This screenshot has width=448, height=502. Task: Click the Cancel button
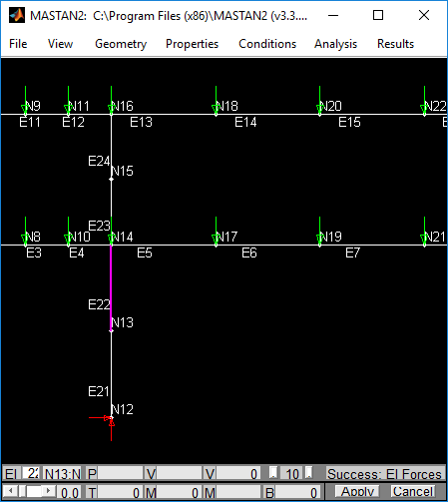pos(413,491)
